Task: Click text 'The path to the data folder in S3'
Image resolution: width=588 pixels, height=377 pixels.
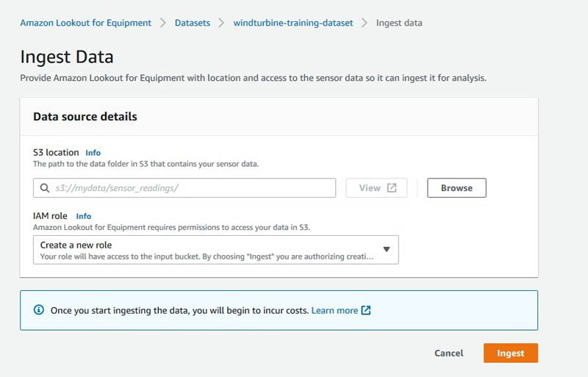Action: (x=146, y=164)
